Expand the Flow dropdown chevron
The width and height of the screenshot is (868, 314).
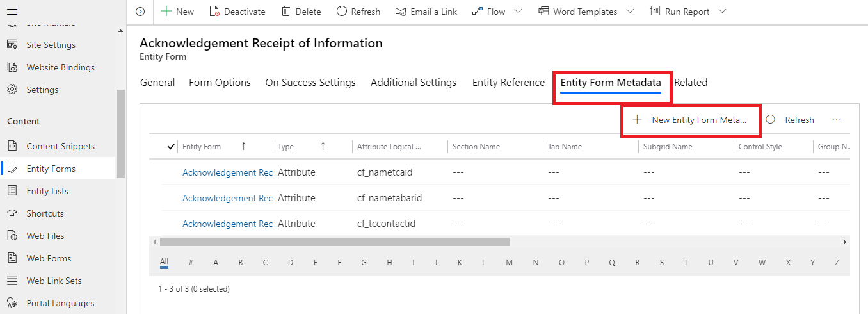pos(518,12)
